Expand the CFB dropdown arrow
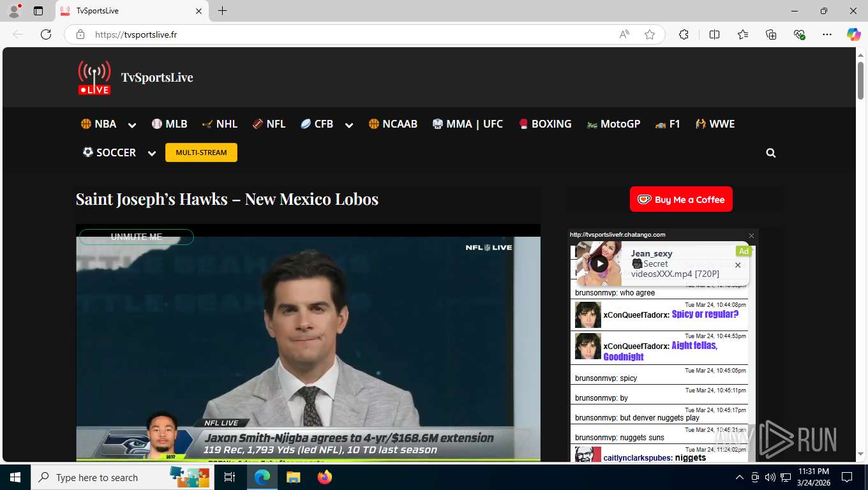This screenshot has width=868, height=490. 349,125
